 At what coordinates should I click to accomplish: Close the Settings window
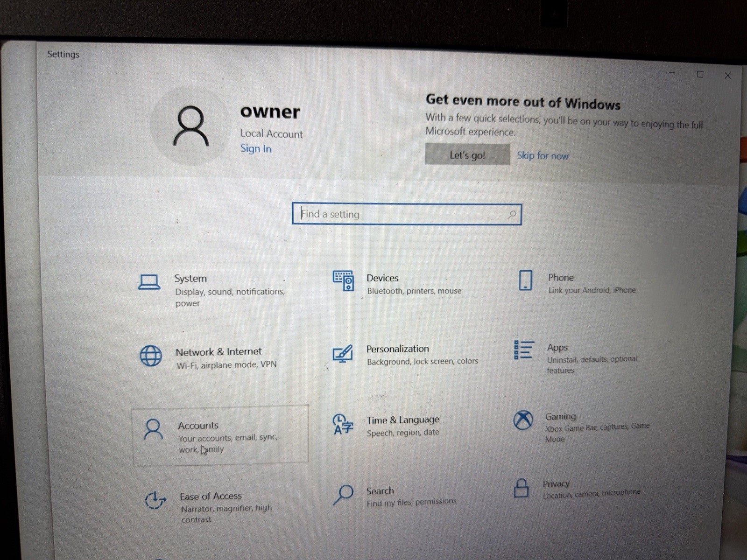(x=727, y=76)
